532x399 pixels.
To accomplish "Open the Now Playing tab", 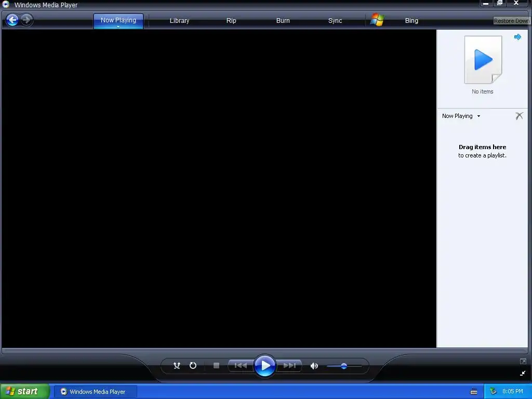I will point(118,20).
